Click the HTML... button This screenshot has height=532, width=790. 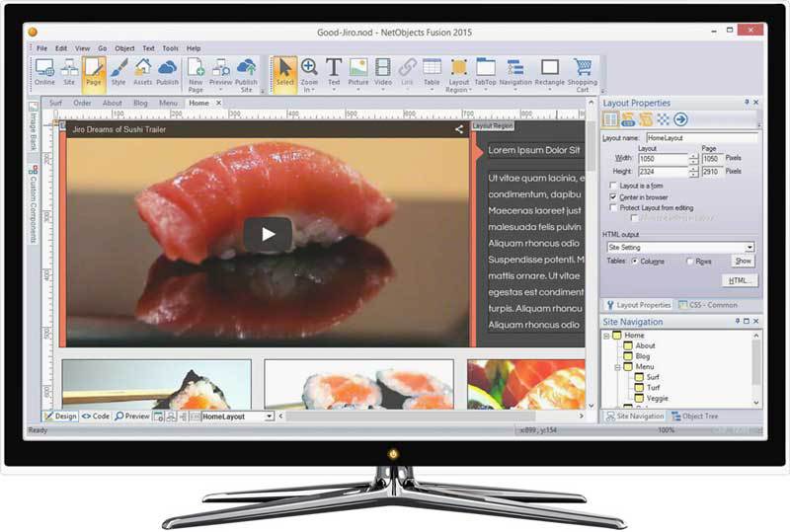click(739, 280)
